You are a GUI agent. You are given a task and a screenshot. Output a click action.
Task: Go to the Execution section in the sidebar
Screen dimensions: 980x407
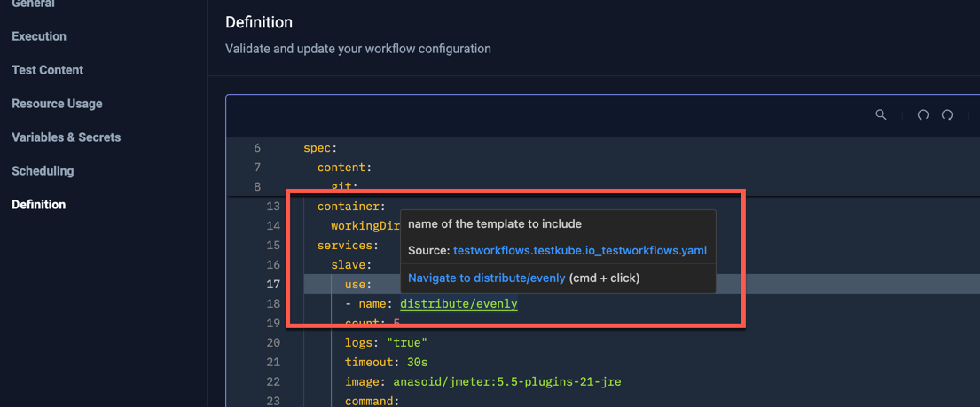39,36
